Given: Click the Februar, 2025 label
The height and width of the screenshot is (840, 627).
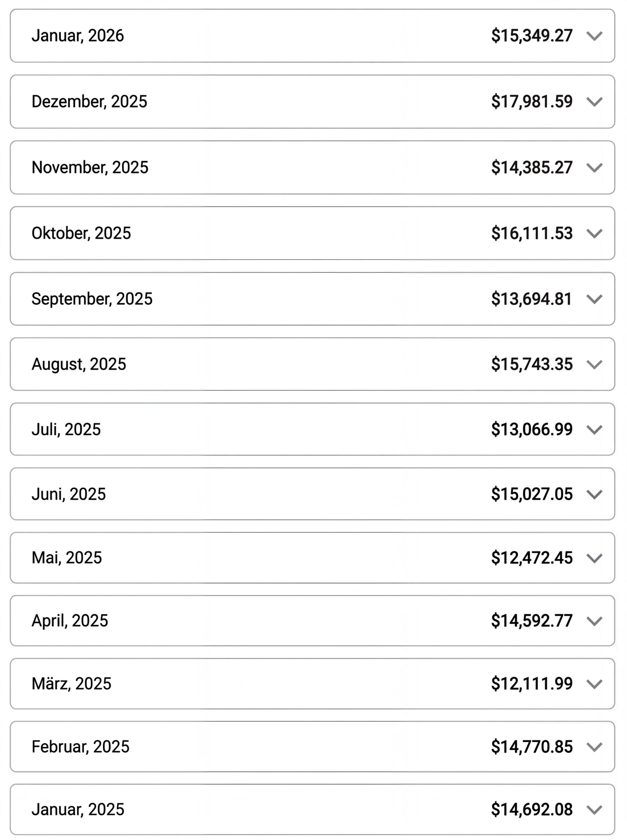Looking at the screenshot, I should pyautogui.click(x=80, y=746).
